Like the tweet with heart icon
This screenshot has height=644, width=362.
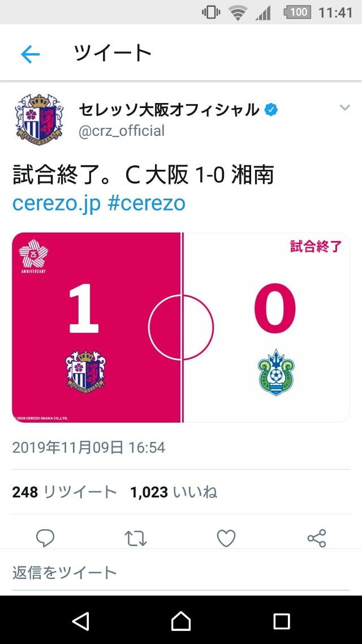pos(226,538)
